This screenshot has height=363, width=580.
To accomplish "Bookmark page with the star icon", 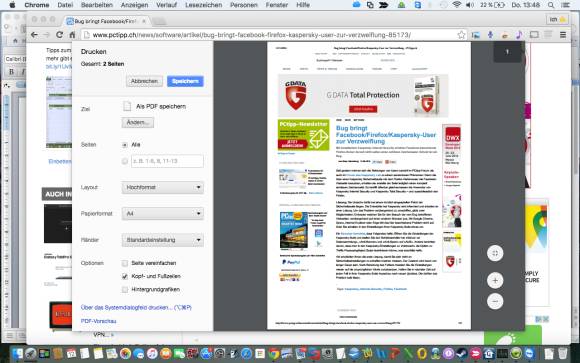I will pos(461,35).
